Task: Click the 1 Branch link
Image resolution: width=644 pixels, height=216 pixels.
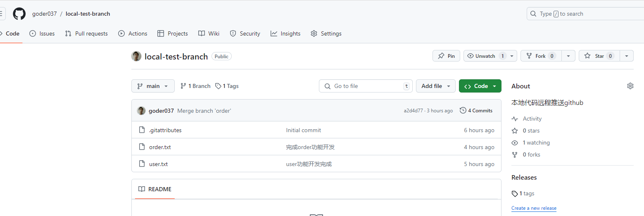Action: point(195,86)
